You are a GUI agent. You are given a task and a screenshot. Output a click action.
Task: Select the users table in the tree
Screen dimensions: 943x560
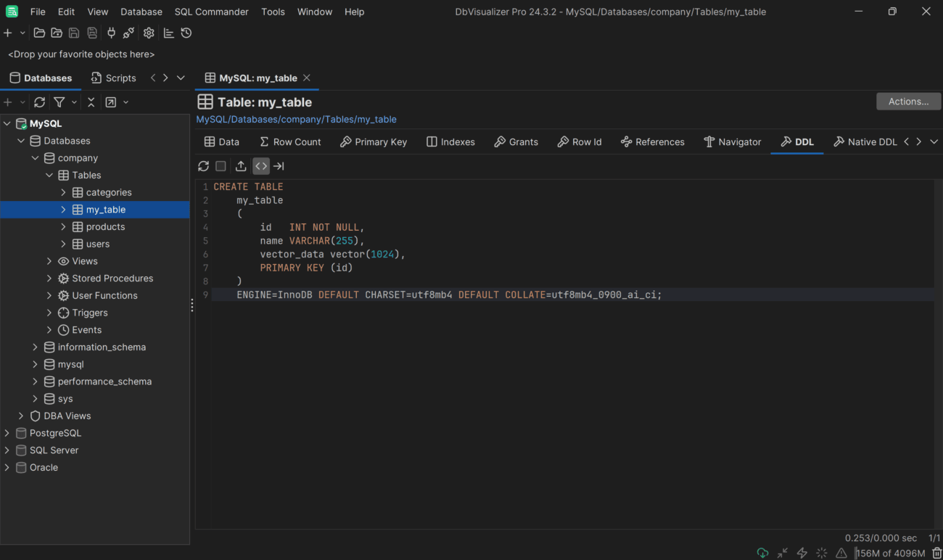coord(96,244)
